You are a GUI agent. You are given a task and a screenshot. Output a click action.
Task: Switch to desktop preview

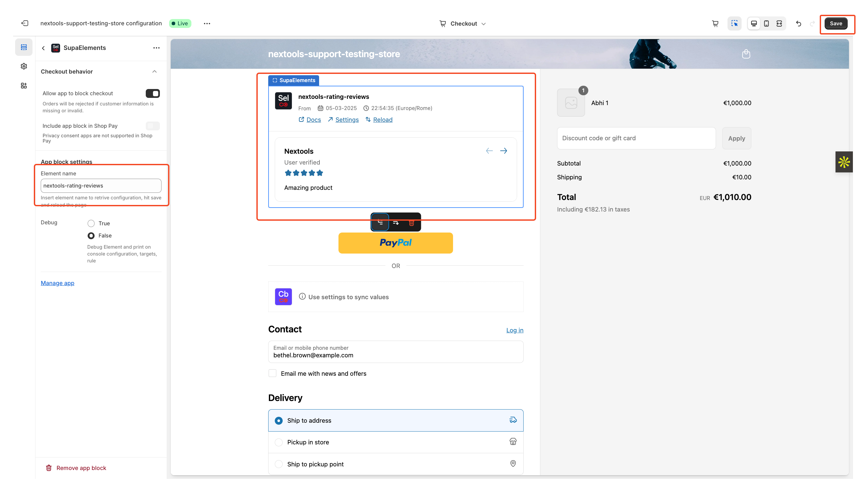click(754, 23)
